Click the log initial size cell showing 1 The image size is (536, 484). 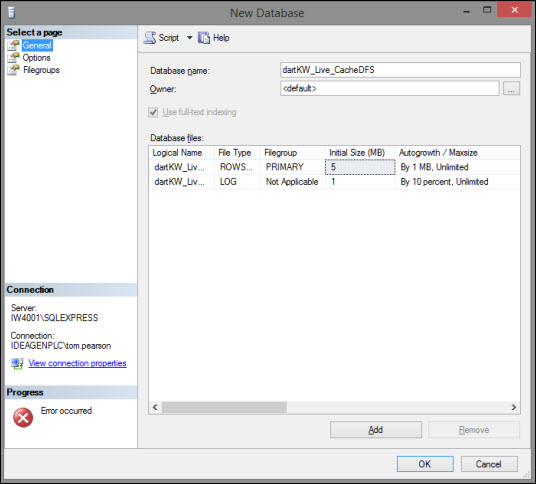pyautogui.click(x=360, y=182)
